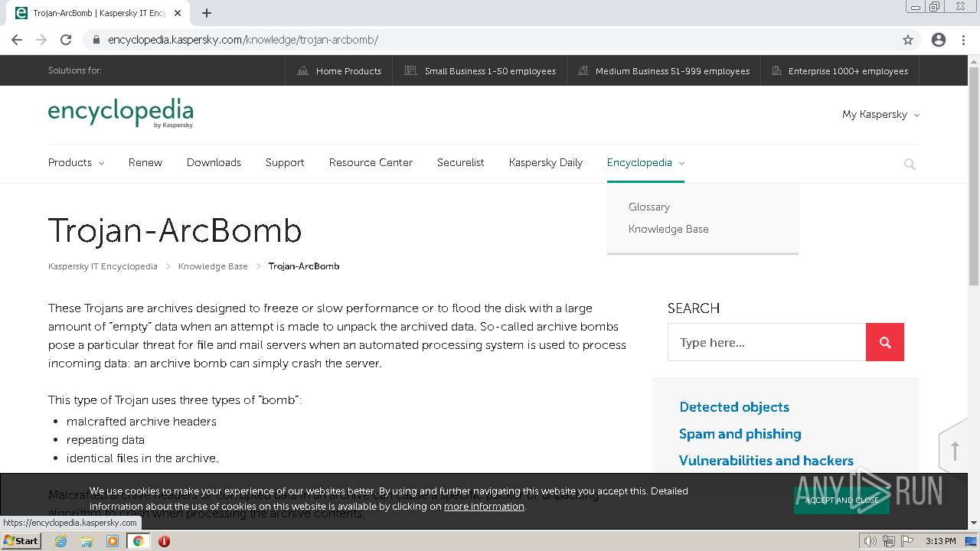This screenshot has height=551, width=980.
Task: Select Glossary from Encyclopedia menu
Action: 649,207
